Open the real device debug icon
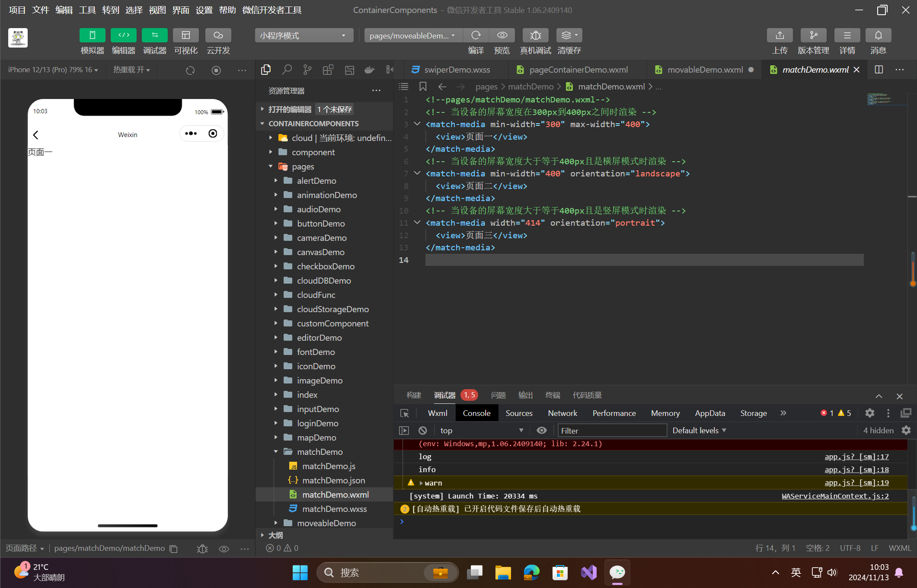 pyautogui.click(x=535, y=35)
